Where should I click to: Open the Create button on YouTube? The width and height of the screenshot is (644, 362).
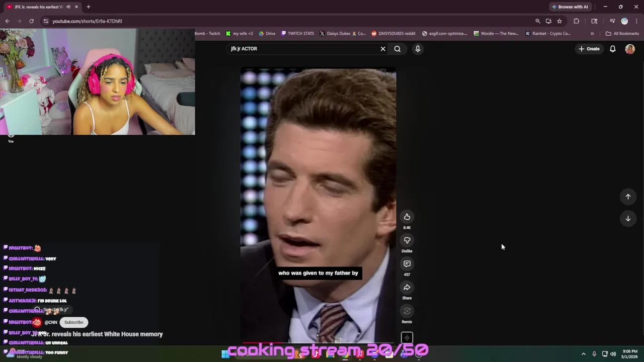click(x=589, y=49)
